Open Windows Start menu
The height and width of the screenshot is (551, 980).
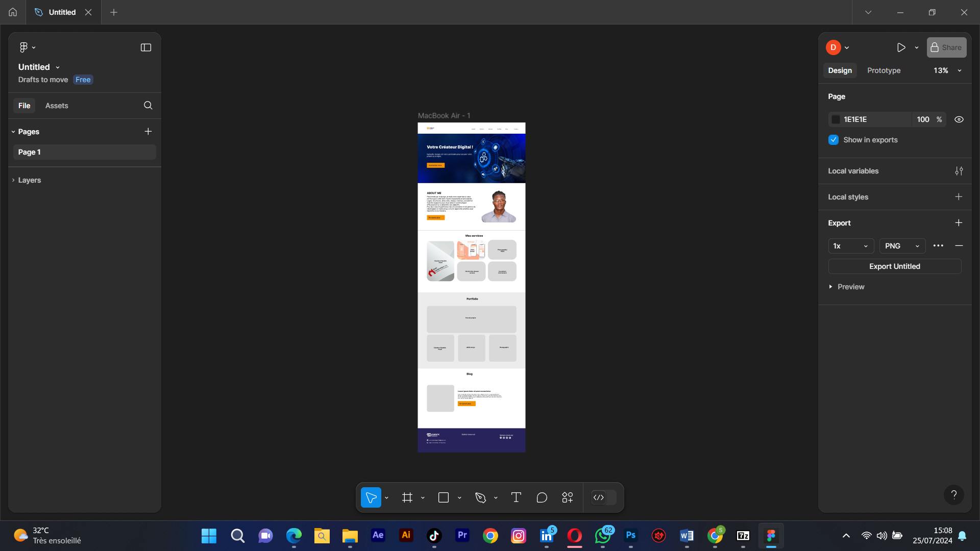pyautogui.click(x=209, y=536)
